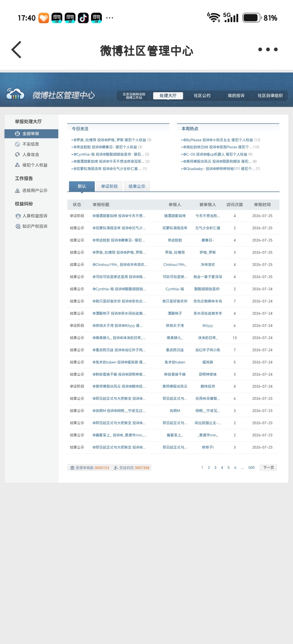Open report title @瑰酒甜雾如绮 投诉@今天不想
Screen dimensions: 293x644
[119, 216]
